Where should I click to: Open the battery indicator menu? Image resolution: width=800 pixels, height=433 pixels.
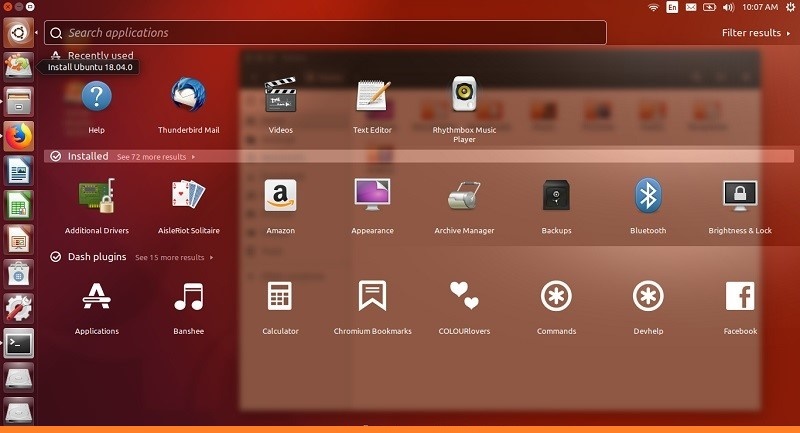pos(709,7)
